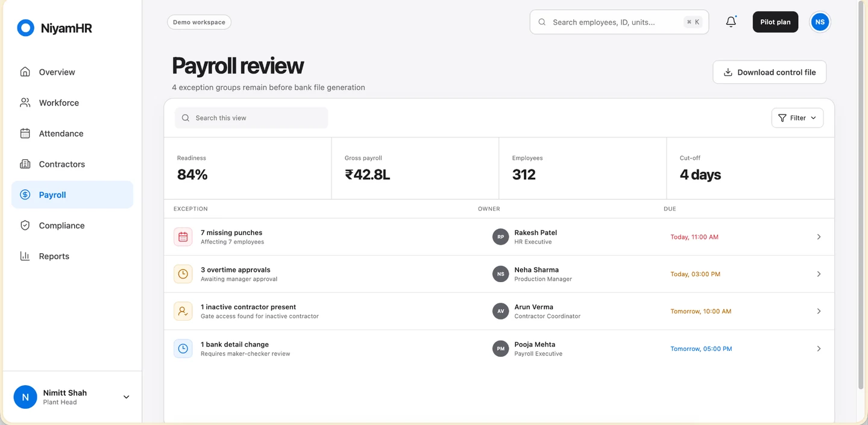Click the '7 missing punches' title
This screenshot has width=868, height=425.
click(231, 233)
